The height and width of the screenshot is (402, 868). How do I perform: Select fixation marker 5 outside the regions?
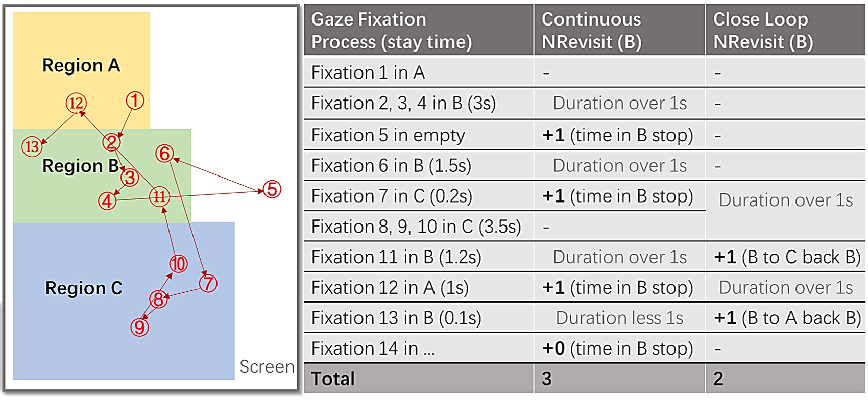pyautogui.click(x=272, y=189)
